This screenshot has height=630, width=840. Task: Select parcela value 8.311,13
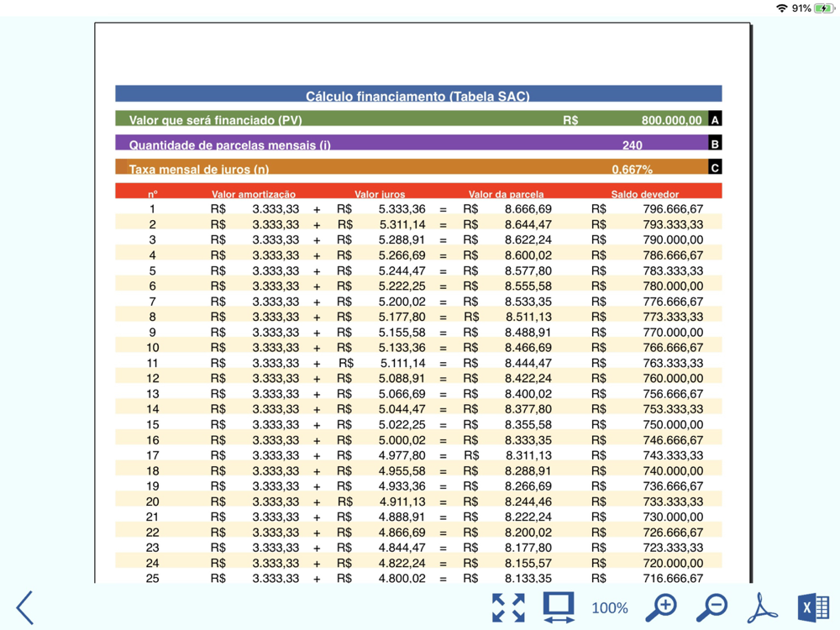coord(528,455)
